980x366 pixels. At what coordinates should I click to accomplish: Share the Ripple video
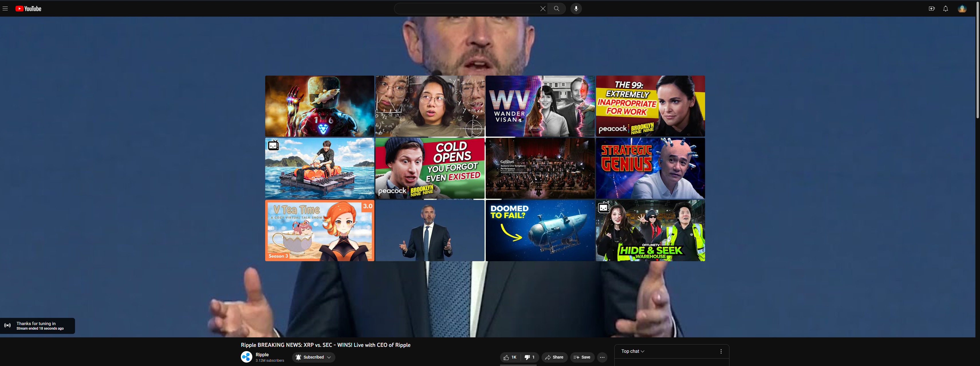554,357
